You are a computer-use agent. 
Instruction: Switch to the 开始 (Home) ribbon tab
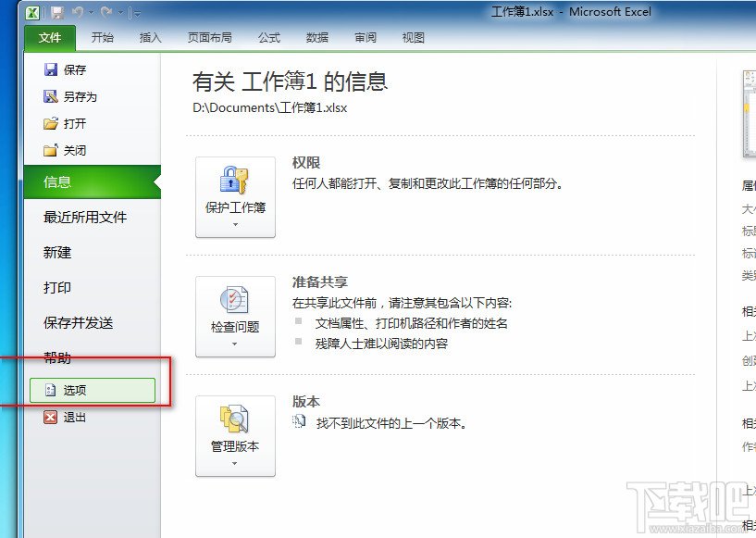click(x=103, y=38)
